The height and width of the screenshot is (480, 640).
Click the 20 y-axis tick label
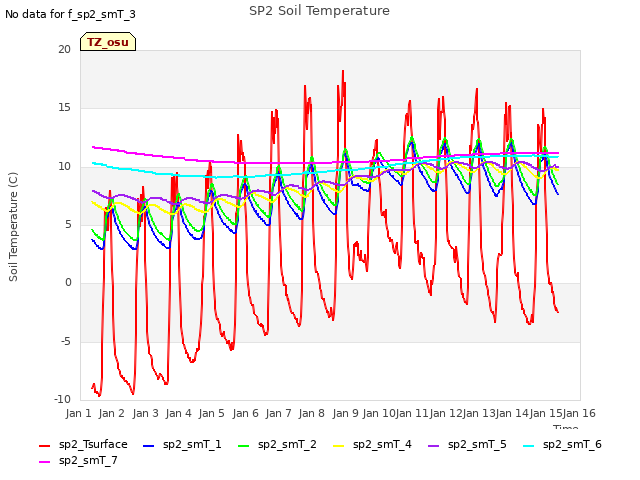click(x=64, y=49)
